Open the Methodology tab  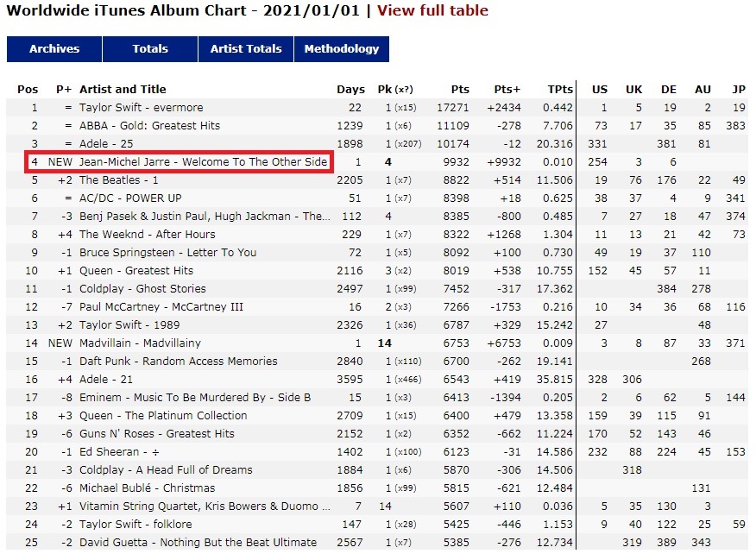[x=342, y=48]
